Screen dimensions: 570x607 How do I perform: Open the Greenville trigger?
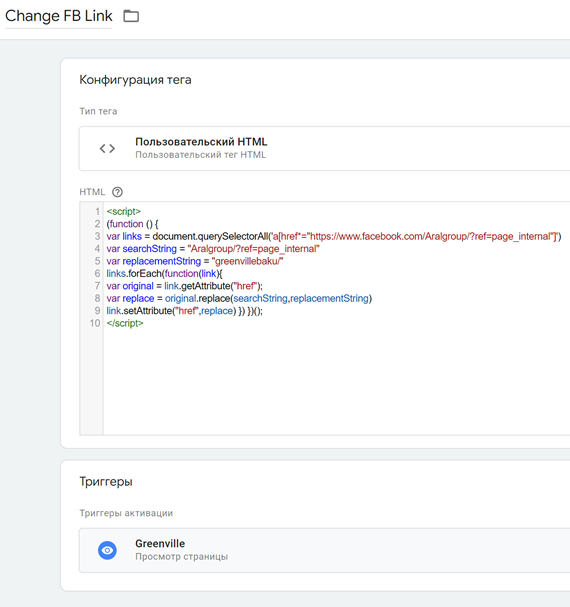coord(324,550)
